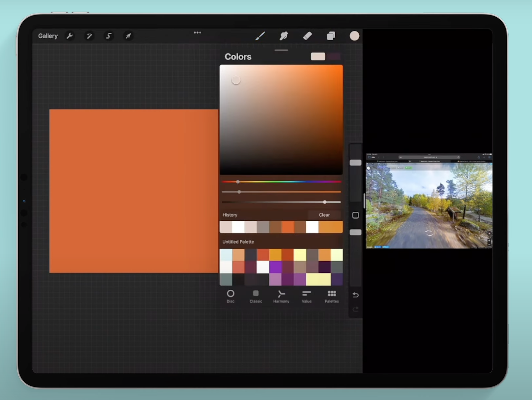The height and width of the screenshot is (400, 532).
Task: Activate the Selection S-shaped tool
Action: tap(109, 36)
